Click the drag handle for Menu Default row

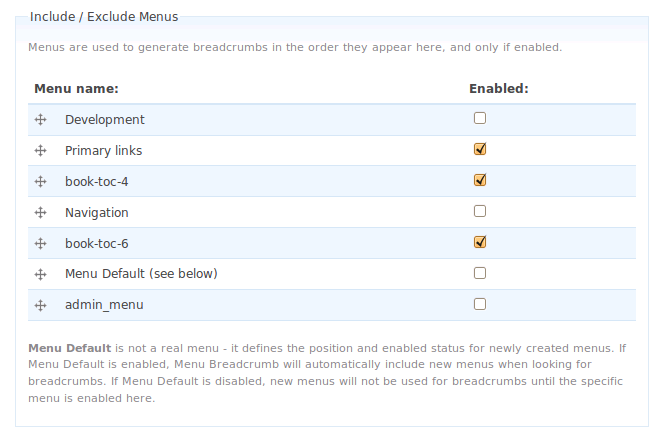[41, 274]
